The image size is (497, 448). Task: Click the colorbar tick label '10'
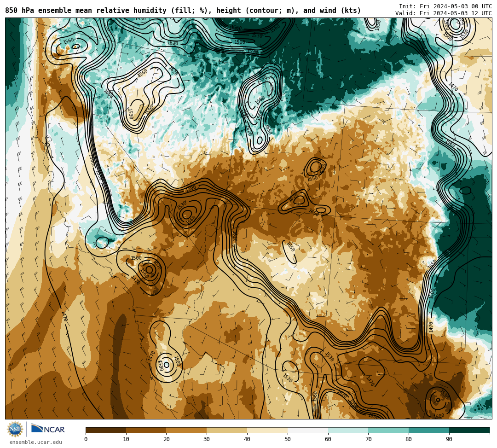tap(126, 439)
